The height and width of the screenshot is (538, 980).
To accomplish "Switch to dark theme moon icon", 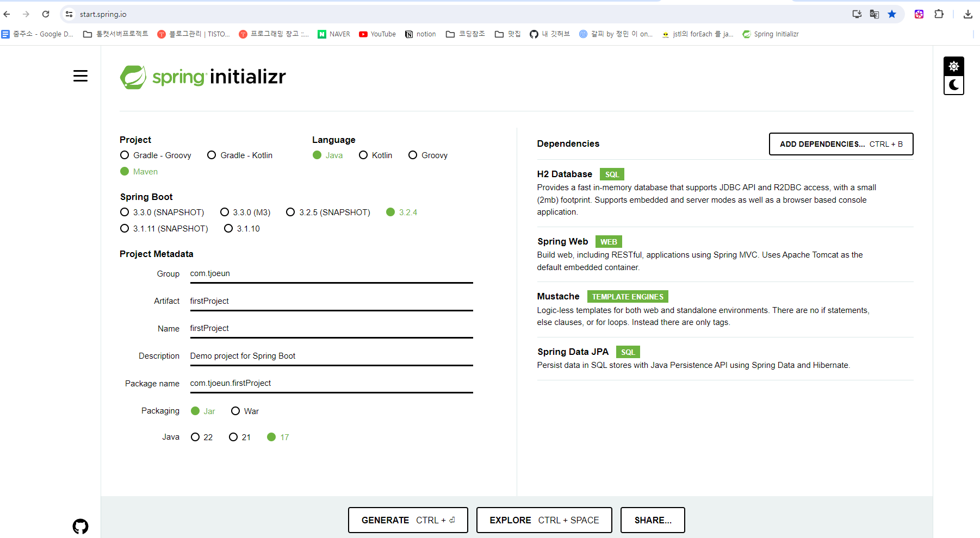I will coord(954,85).
